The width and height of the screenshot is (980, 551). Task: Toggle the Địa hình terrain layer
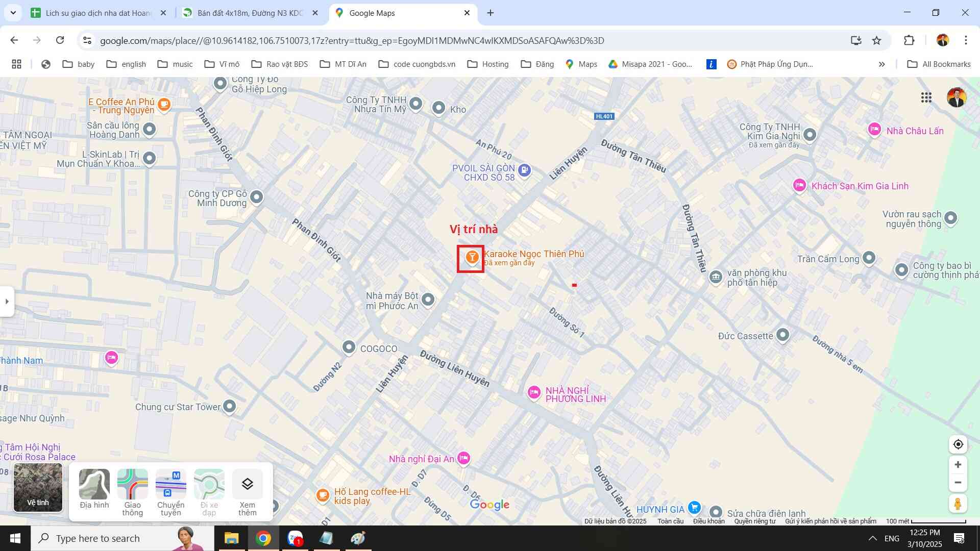tap(94, 489)
